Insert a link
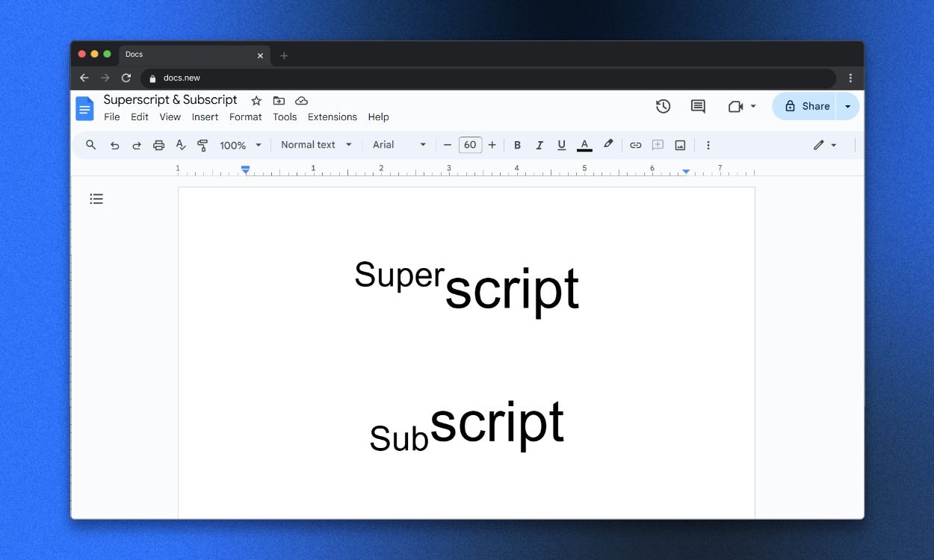The height and width of the screenshot is (560, 934). tap(635, 146)
